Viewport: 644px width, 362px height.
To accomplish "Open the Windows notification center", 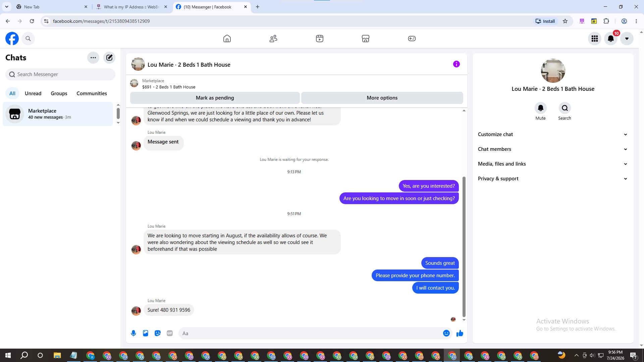I will 634,355.
